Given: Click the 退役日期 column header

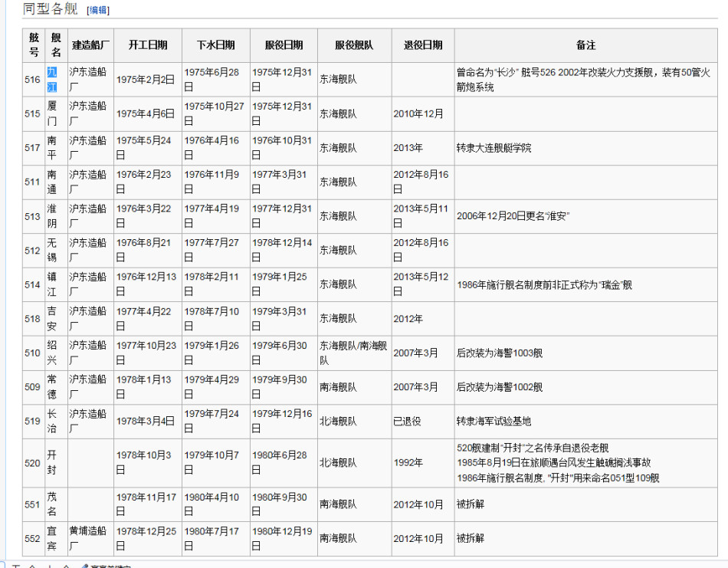Looking at the screenshot, I should [422, 45].
